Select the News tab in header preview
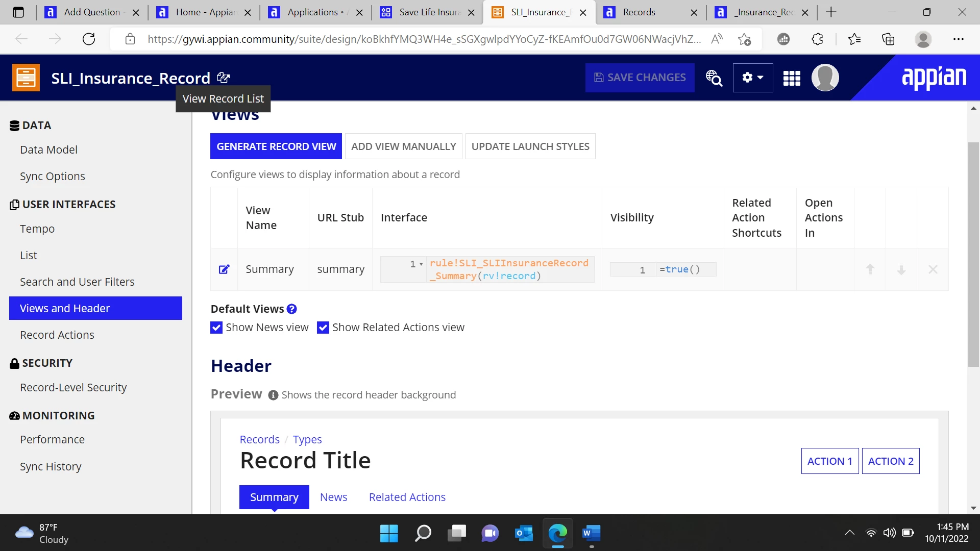This screenshot has width=980, height=551. tap(334, 497)
